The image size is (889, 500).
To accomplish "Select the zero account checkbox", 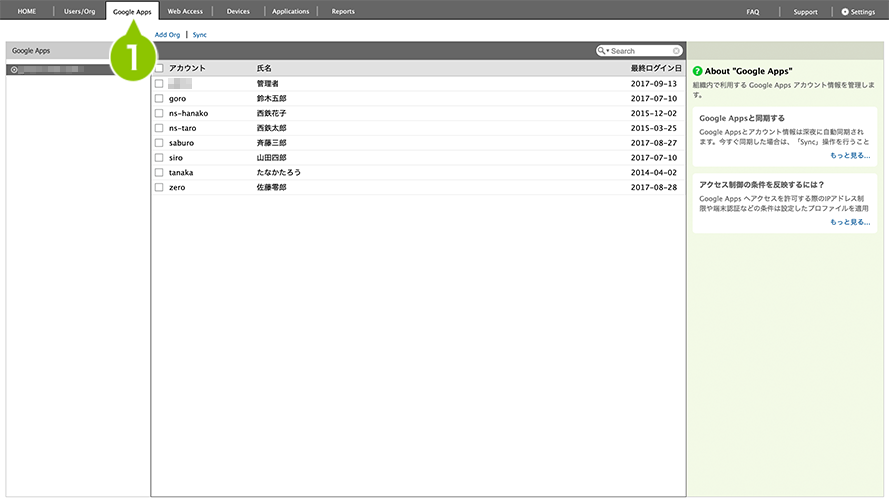I will 159,187.
